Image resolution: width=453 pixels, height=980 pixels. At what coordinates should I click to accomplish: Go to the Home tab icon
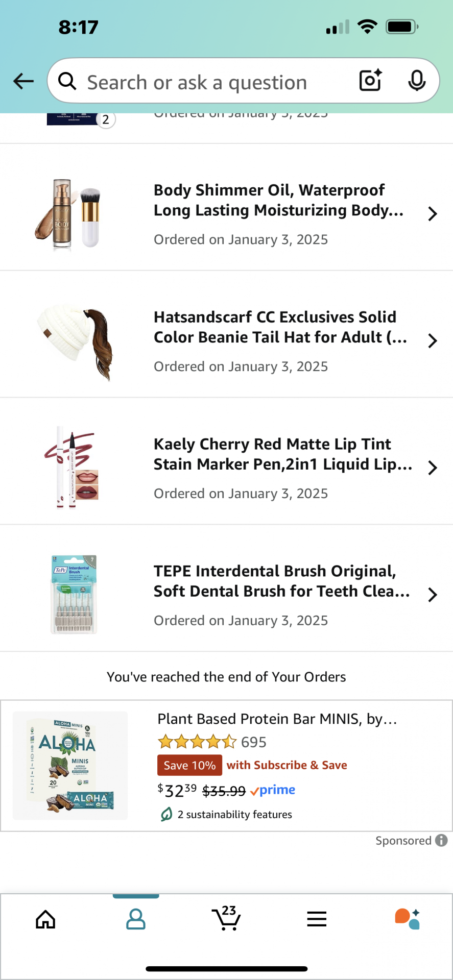tap(45, 919)
